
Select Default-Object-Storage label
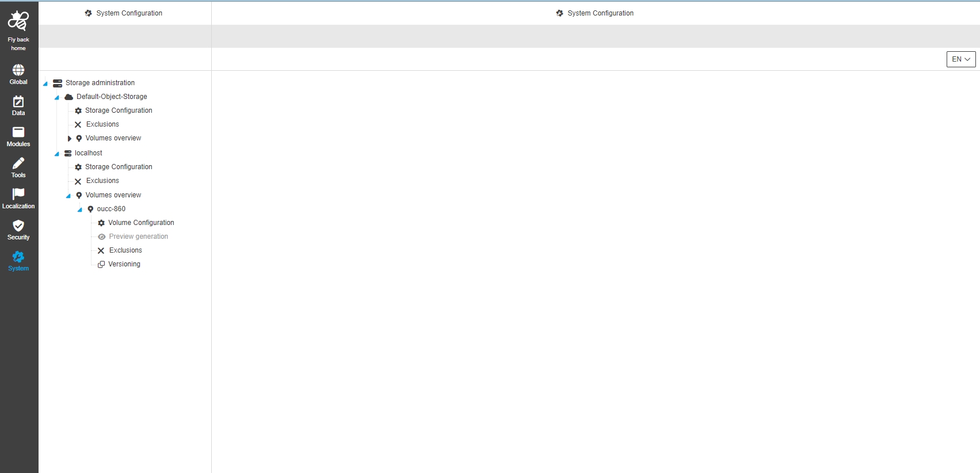pos(112,97)
